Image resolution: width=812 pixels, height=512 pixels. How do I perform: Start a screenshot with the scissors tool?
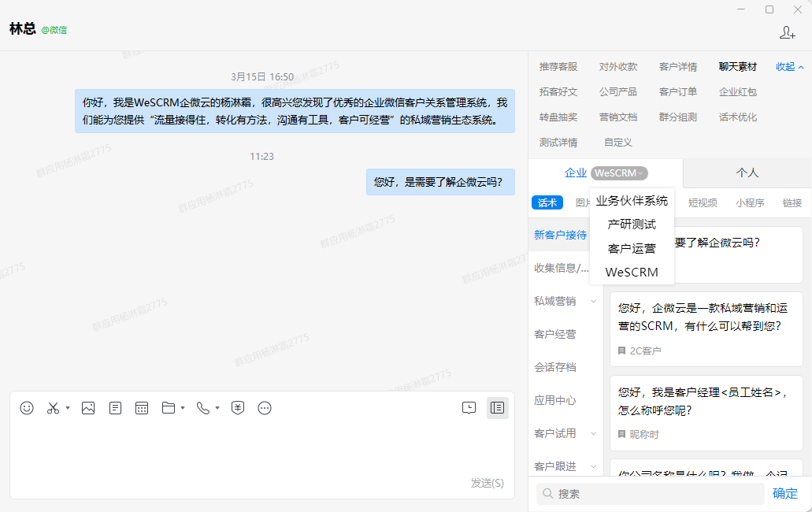click(x=53, y=408)
